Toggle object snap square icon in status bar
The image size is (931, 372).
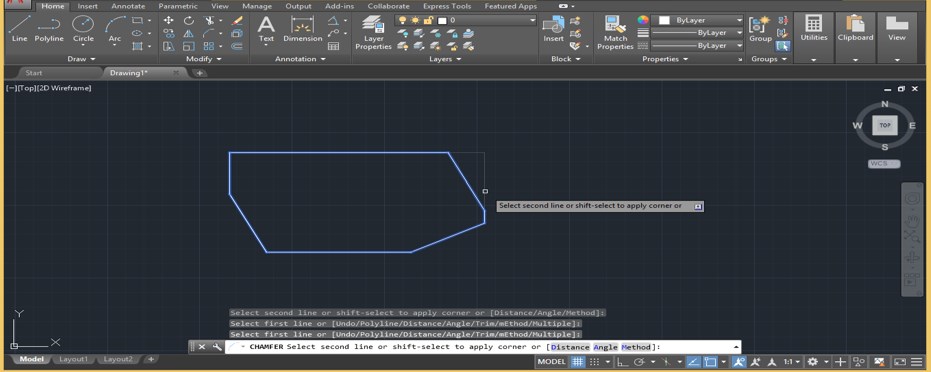[710, 361]
